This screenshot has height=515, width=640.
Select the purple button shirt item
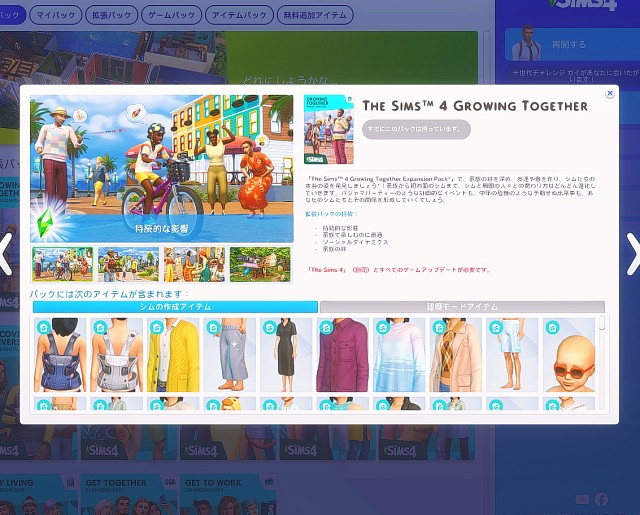click(343, 355)
